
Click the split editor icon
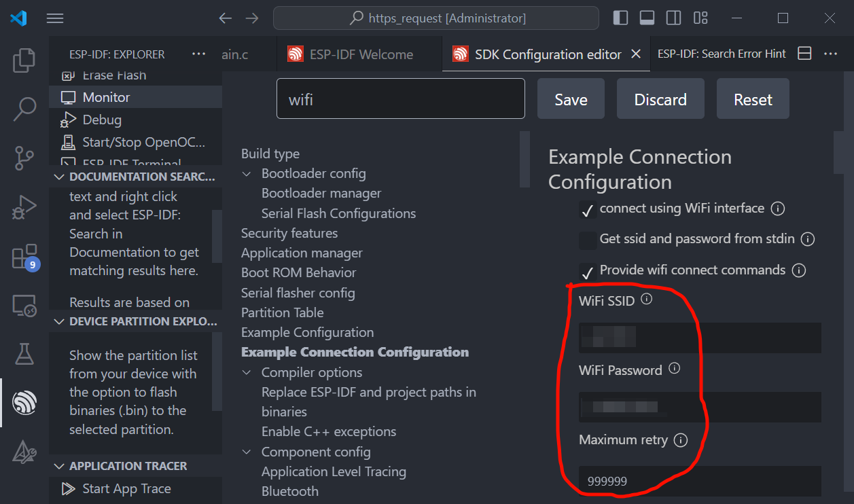[x=804, y=54]
